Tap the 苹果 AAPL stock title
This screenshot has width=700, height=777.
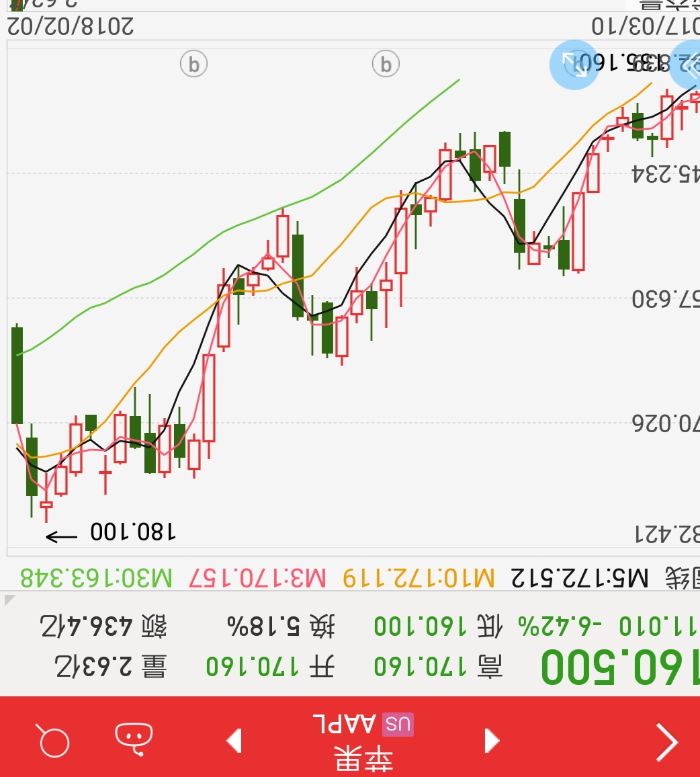[x=363, y=739]
